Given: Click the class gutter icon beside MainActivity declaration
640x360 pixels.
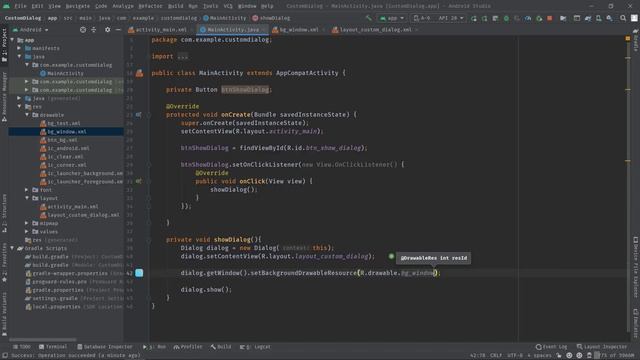Looking at the screenshot, I should (x=139, y=73).
